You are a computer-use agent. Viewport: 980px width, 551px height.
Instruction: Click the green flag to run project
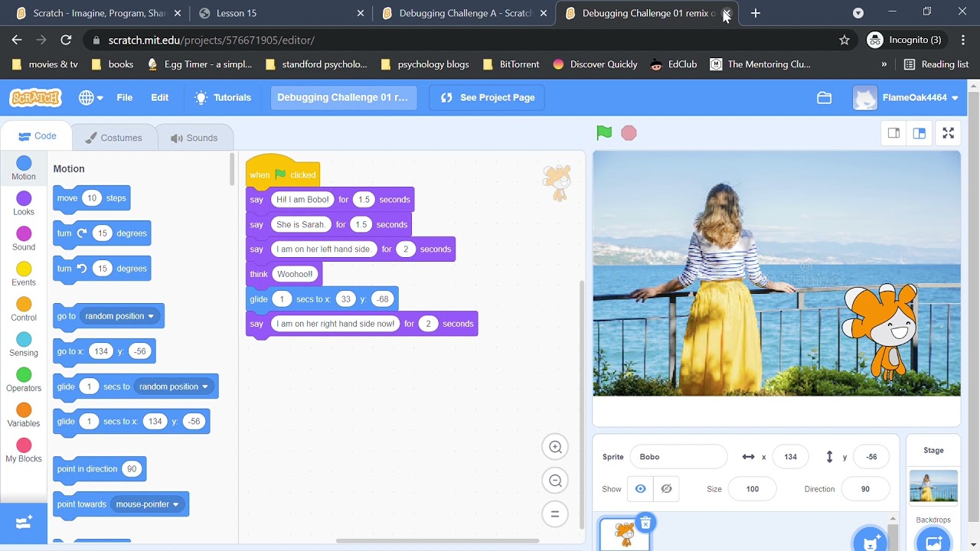coord(604,133)
